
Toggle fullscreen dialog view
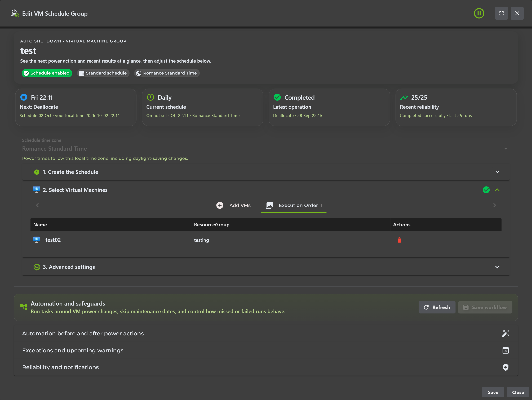(501, 13)
